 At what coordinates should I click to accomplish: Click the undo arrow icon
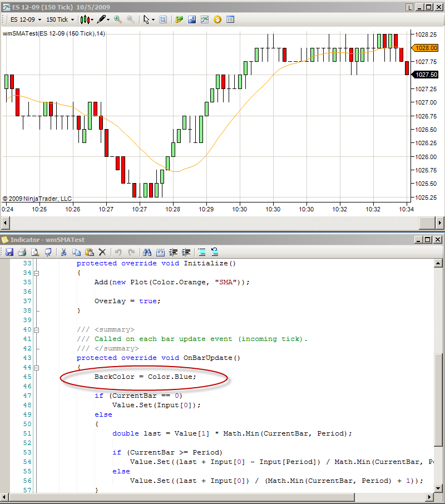tap(118, 253)
